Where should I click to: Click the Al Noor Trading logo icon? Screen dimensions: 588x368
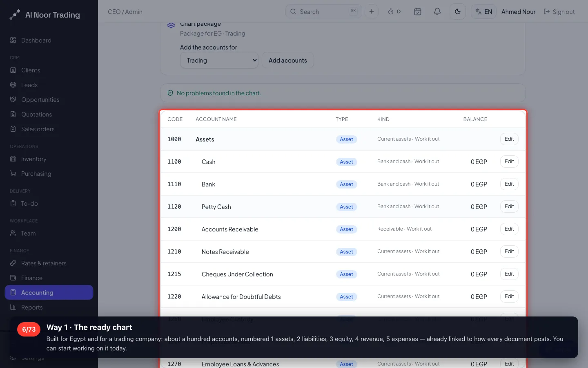point(15,15)
